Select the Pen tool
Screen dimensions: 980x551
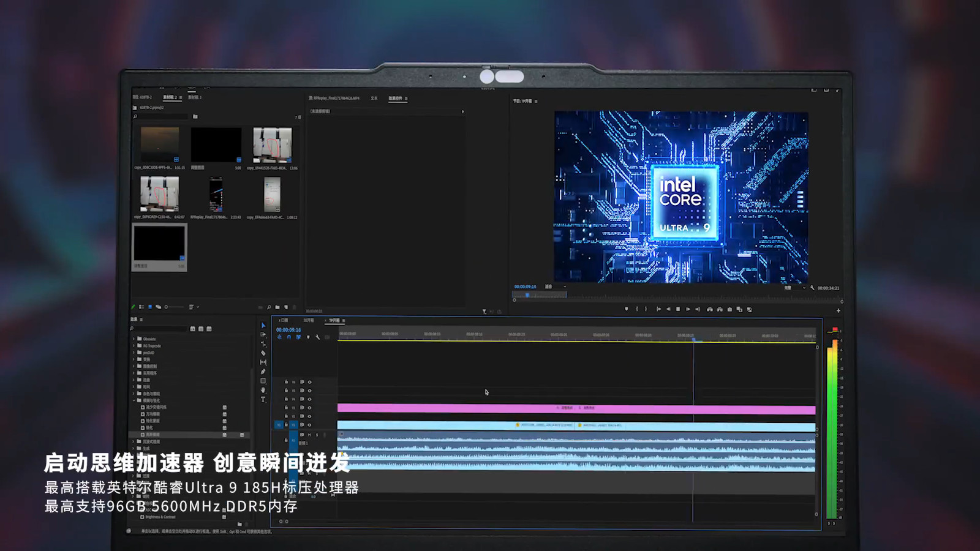[x=263, y=372]
